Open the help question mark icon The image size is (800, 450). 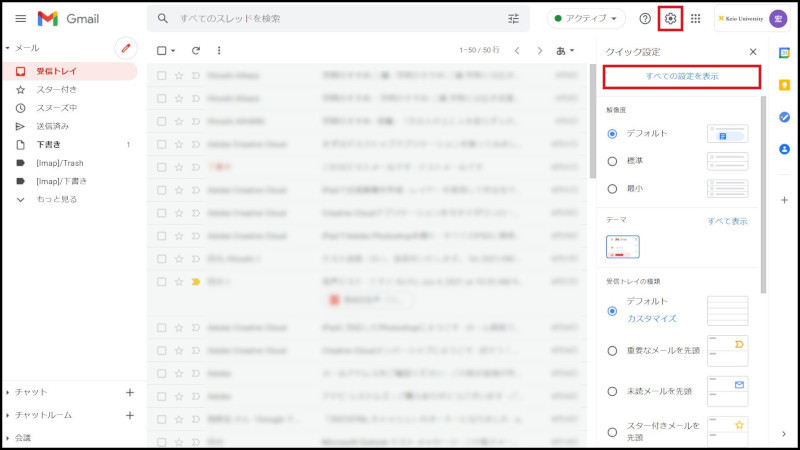[x=645, y=18]
